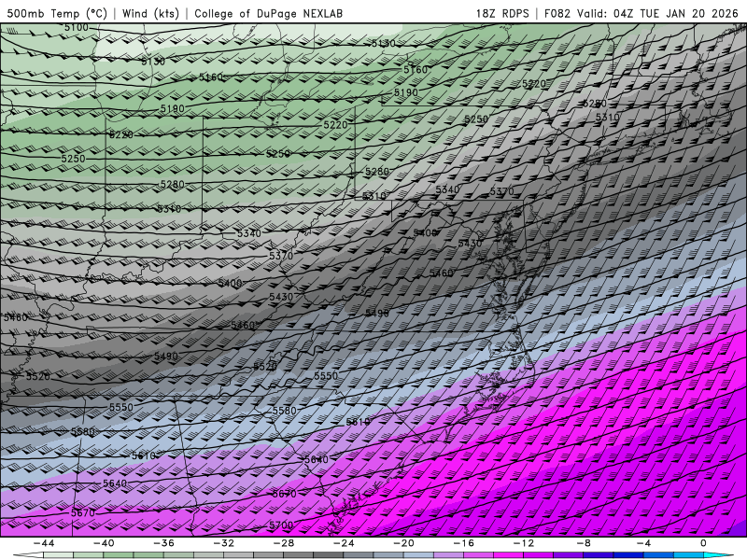
Task: Click the 'Wind (kts)' header label
Action: (x=150, y=13)
